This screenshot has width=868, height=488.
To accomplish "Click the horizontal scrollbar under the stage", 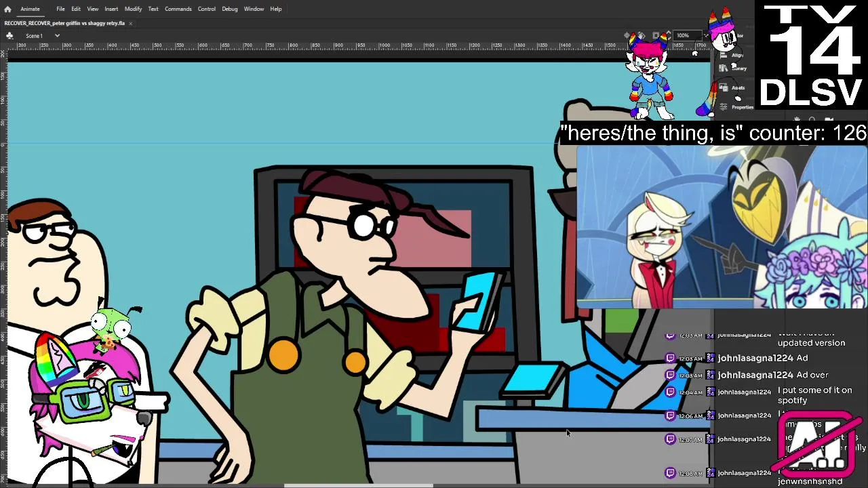I will [358, 485].
